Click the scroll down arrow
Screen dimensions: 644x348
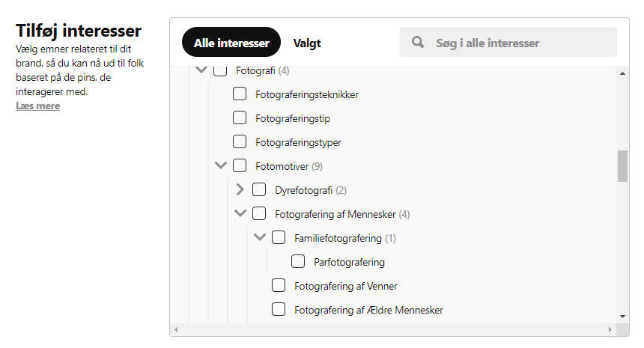click(x=622, y=317)
